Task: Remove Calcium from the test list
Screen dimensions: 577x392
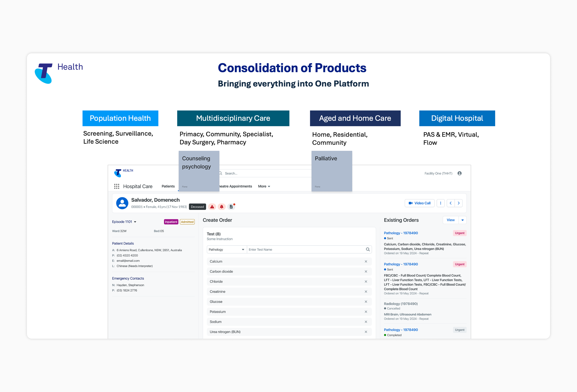Action: [x=366, y=261]
